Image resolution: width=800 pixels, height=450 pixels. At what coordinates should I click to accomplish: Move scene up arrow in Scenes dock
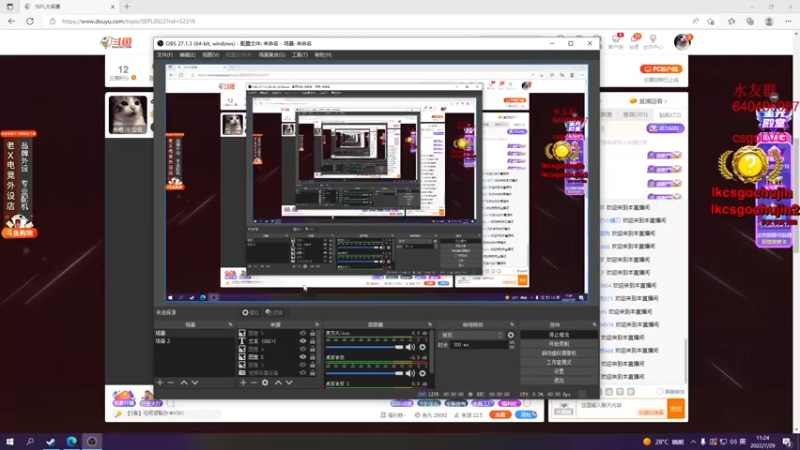[184, 382]
